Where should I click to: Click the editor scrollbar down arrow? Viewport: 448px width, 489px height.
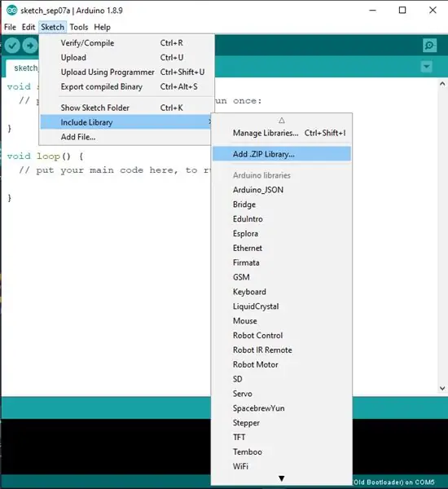click(x=442, y=388)
